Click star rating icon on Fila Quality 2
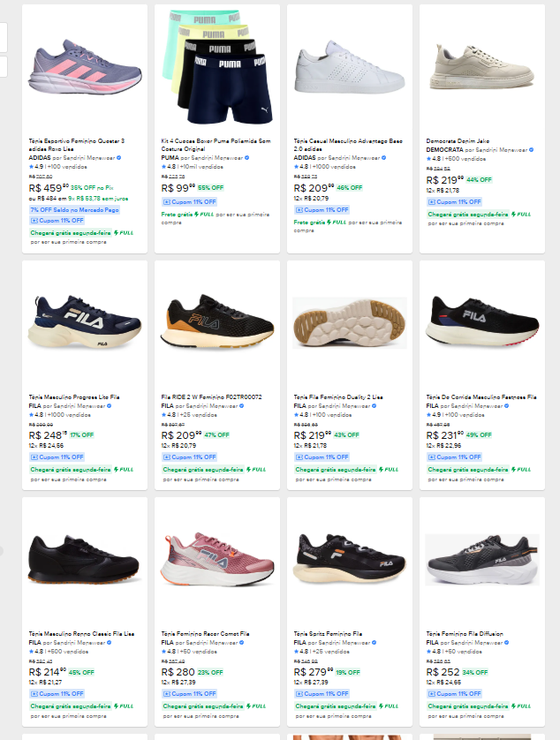 click(x=296, y=413)
